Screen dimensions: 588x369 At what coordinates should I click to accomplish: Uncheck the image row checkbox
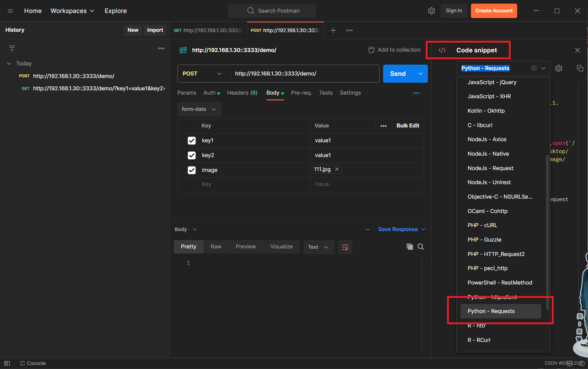click(x=192, y=170)
